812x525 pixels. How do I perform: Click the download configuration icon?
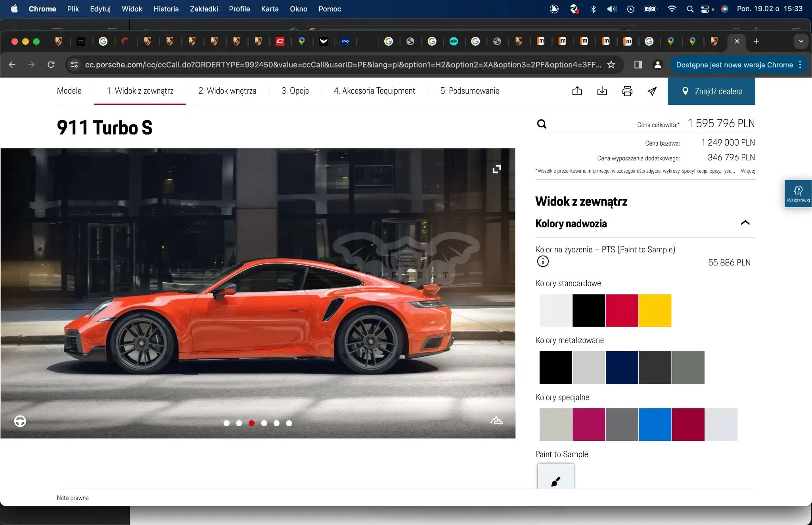602,91
